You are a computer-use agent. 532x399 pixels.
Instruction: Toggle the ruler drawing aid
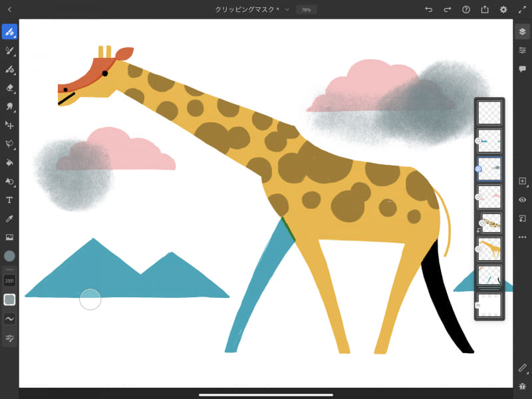pyautogui.click(x=523, y=368)
